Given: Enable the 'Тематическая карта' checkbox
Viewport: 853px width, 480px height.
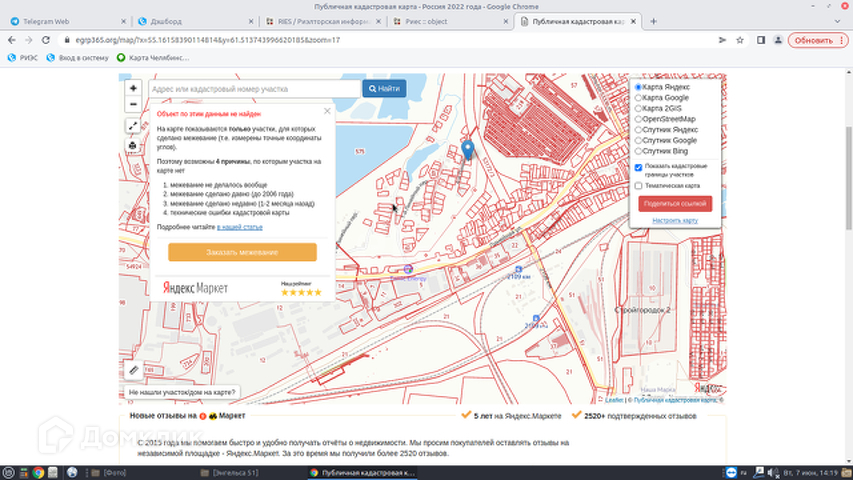Looking at the screenshot, I should (639, 186).
